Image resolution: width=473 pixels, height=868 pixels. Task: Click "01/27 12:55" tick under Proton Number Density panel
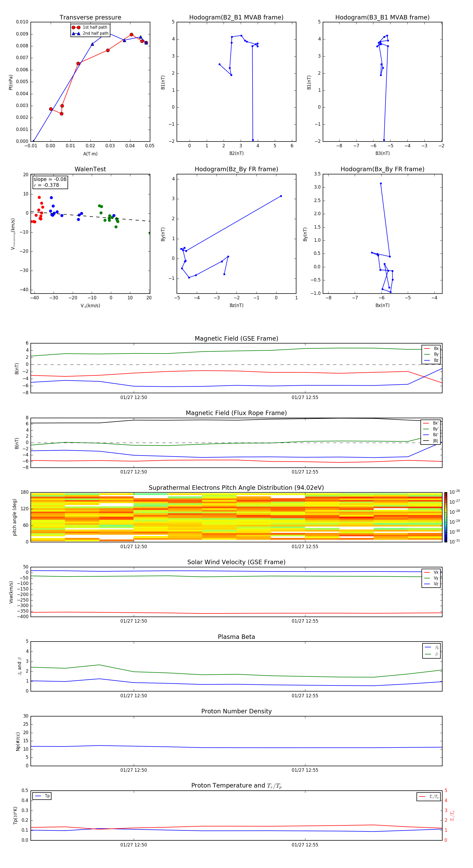click(305, 770)
